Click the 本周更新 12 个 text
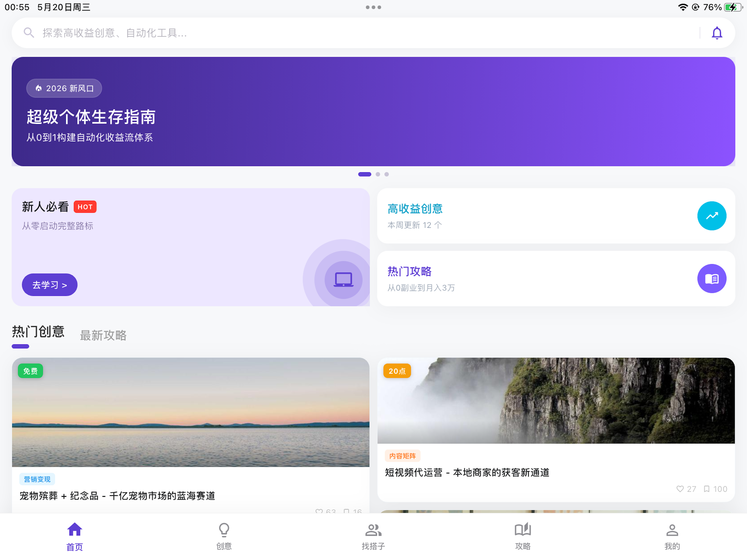This screenshot has width=747, height=560. [414, 225]
